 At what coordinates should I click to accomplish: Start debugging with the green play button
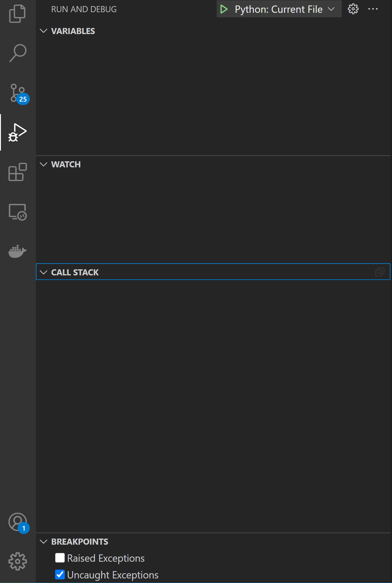[x=224, y=9]
